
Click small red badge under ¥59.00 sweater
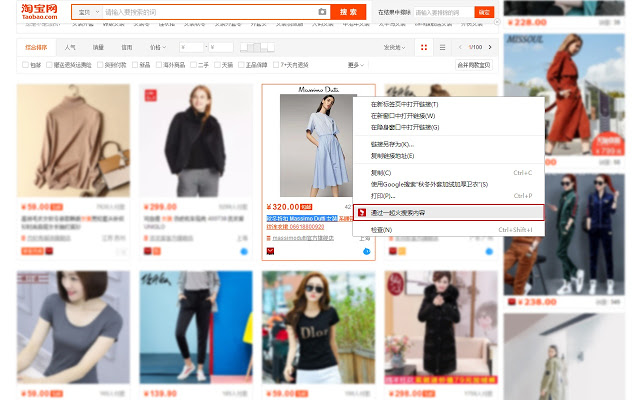(49, 251)
